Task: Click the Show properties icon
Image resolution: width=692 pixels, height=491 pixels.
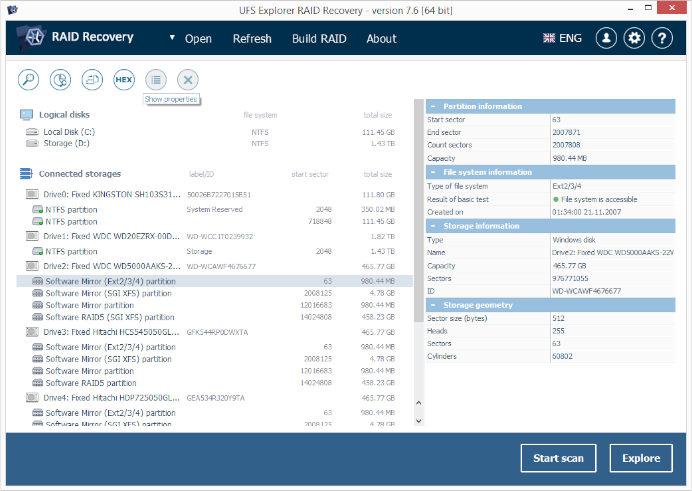Action: (x=156, y=80)
